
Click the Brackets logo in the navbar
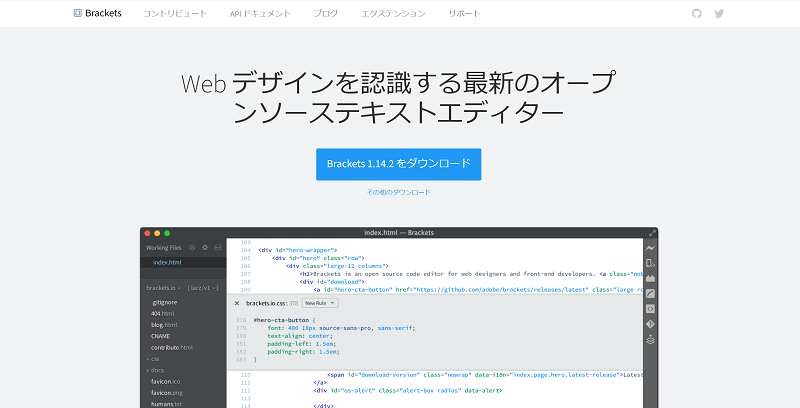(x=97, y=13)
